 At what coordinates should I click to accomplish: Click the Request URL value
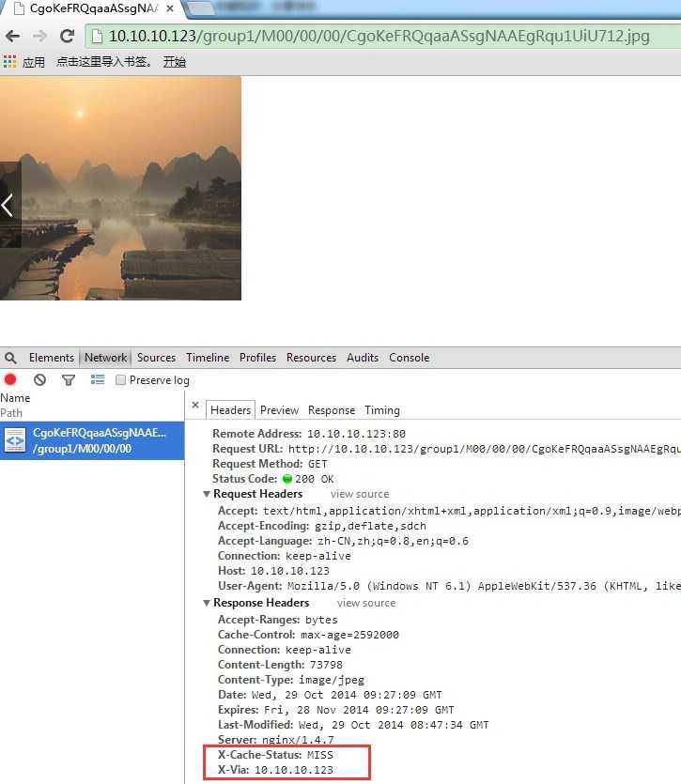pos(485,449)
